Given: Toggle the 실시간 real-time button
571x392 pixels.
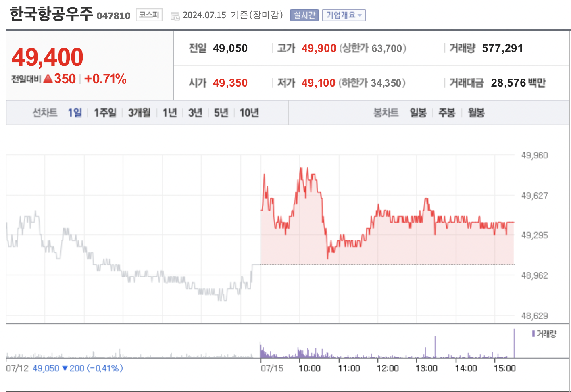Looking at the screenshot, I should [x=304, y=15].
